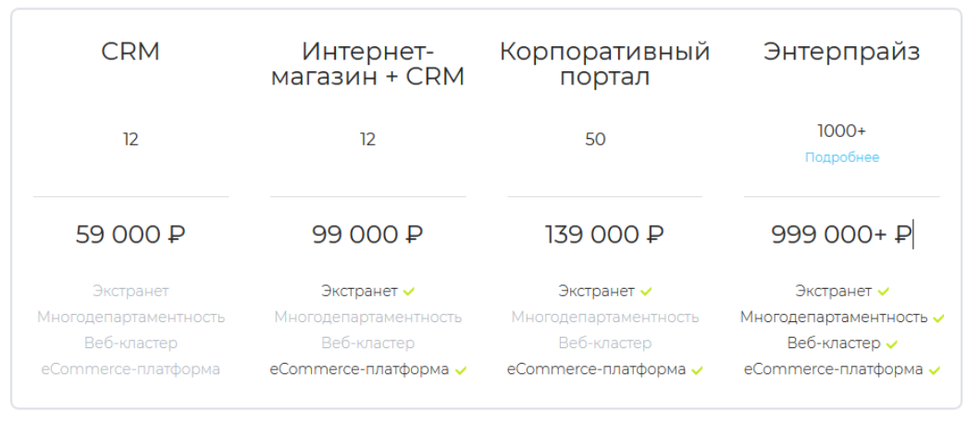Viewport: 980px width, 424px height.
Task: Click the eCommerce-платформа checkmark in Энтерпрайз column
Action: pos(935,371)
